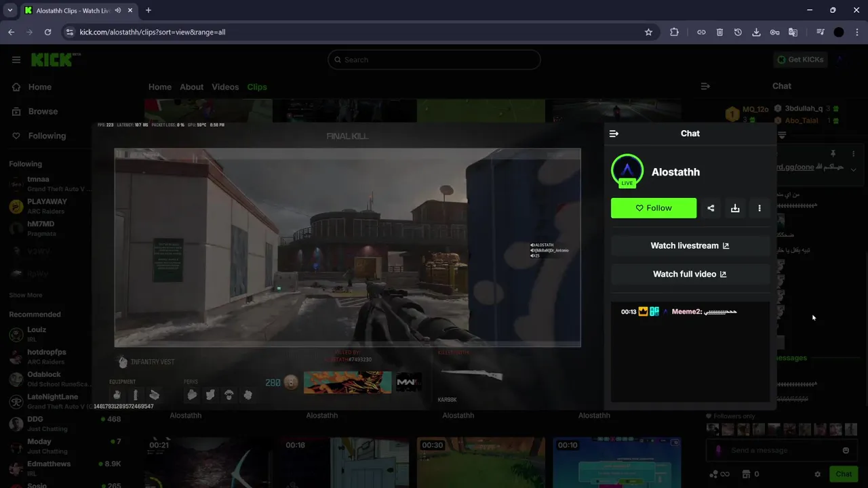Screen dimensions: 868x488
Task: Open recommended channel Edmatthews
Action: pyautogui.click(x=66, y=468)
